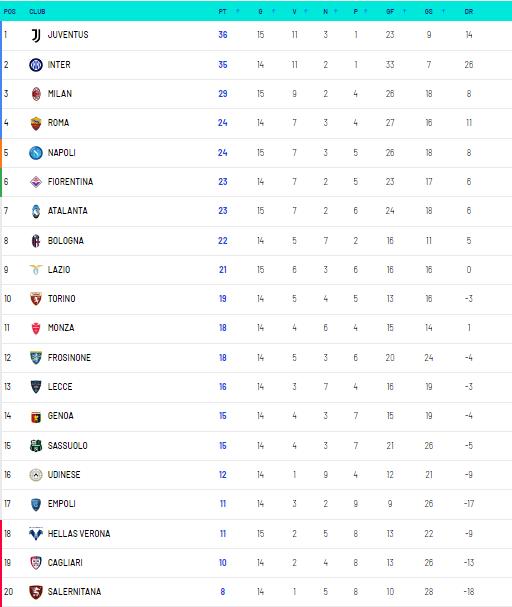Click the Salernitana club crest
512x607 pixels.
coord(36,592)
